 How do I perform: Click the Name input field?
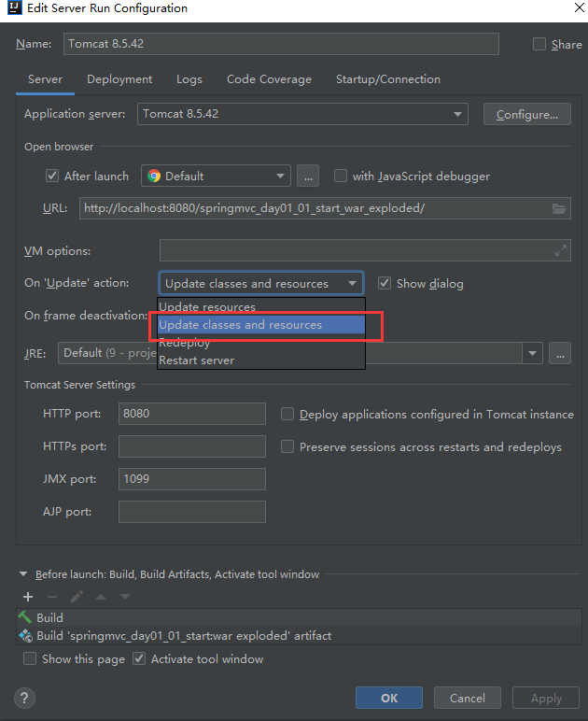point(281,44)
